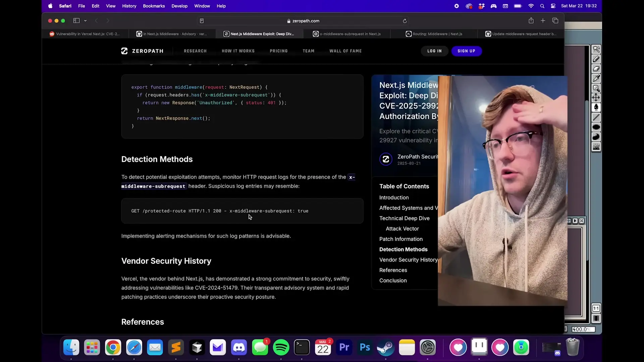
Task: Select the spray texture tool in background window
Action: click(596, 146)
